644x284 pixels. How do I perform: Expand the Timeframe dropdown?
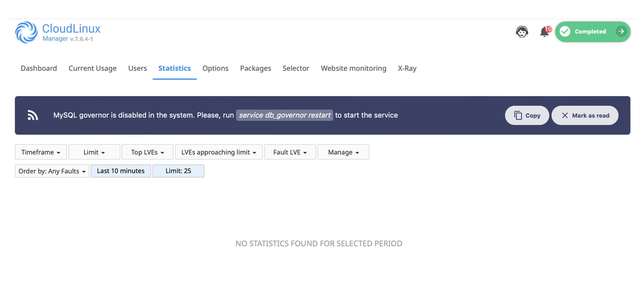pyautogui.click(x=41, y=152)
